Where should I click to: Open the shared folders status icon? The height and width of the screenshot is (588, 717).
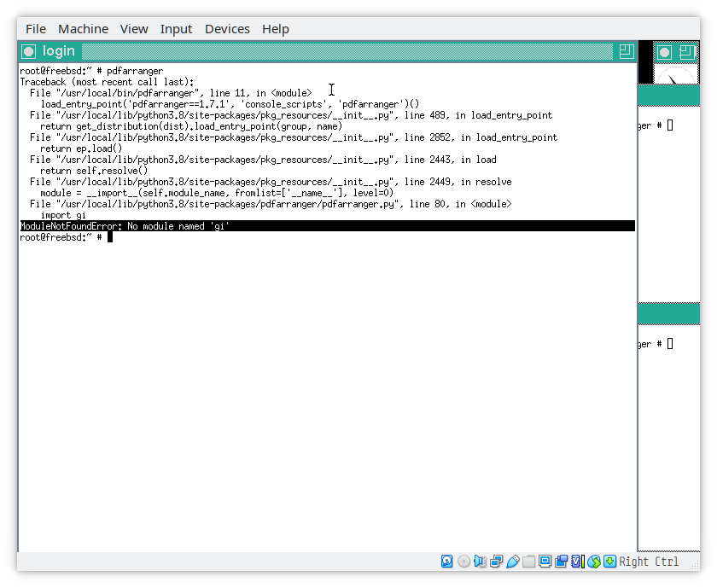528,562
